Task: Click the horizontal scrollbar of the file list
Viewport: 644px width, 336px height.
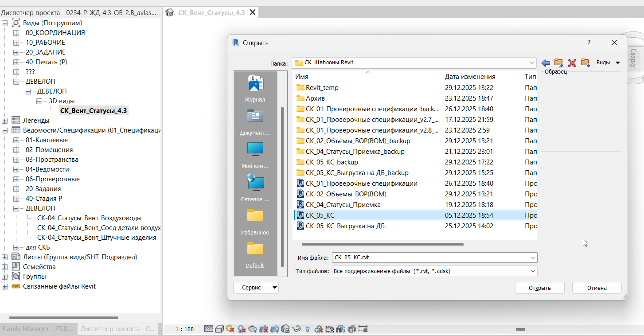Action: click(x=382, y=244)
